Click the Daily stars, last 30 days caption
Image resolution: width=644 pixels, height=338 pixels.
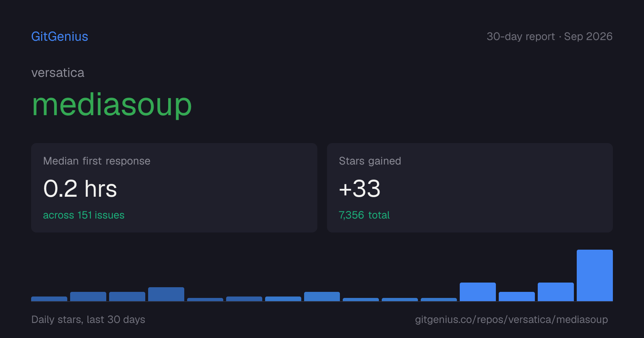(88, 319)
